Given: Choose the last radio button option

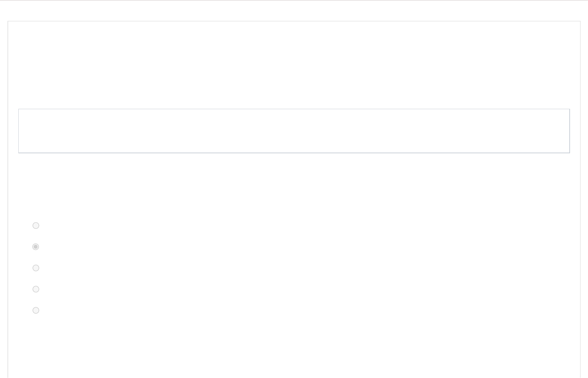Looking at the screenshot, I should pyautogui.click(x=36, y=310).
